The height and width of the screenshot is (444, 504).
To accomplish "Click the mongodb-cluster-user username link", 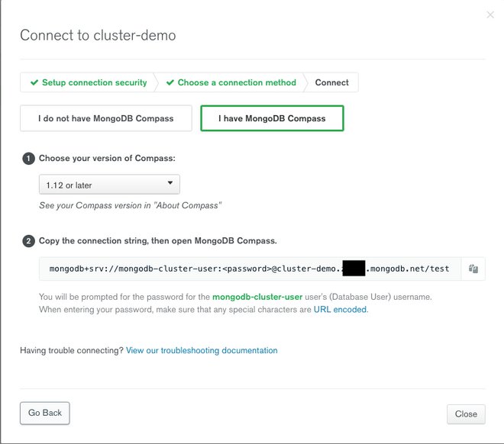I will tap(258, 296).
